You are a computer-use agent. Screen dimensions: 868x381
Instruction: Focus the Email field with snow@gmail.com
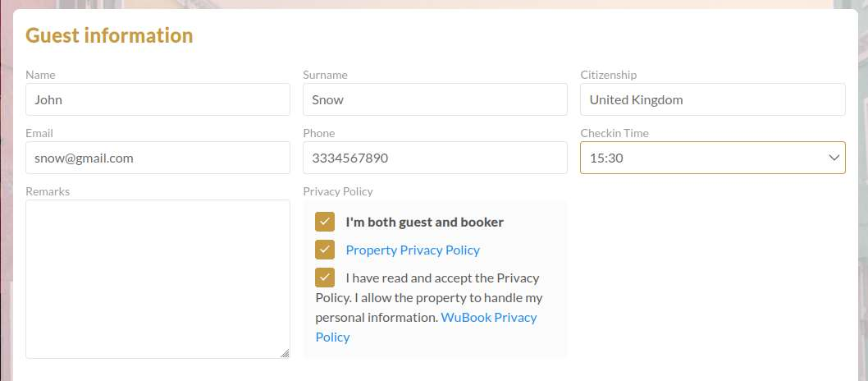pyautogui.click(x=158, y=158)
